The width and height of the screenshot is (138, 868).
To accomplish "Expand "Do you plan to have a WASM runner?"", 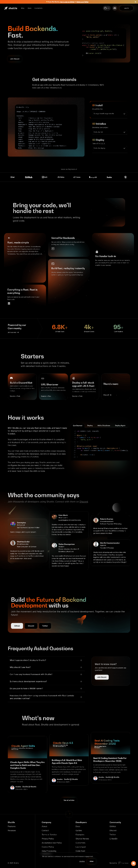I will point(81,688).
